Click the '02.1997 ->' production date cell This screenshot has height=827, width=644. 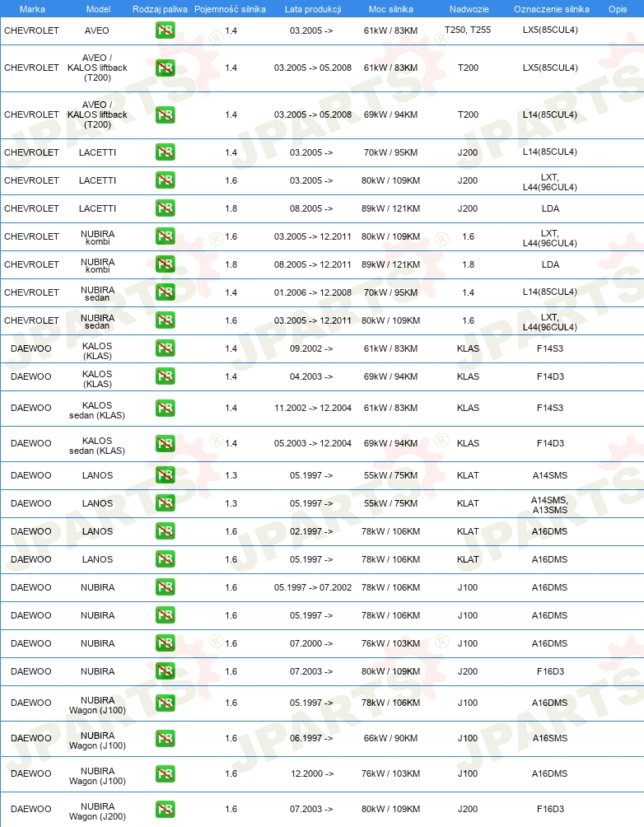pos(311,531)
